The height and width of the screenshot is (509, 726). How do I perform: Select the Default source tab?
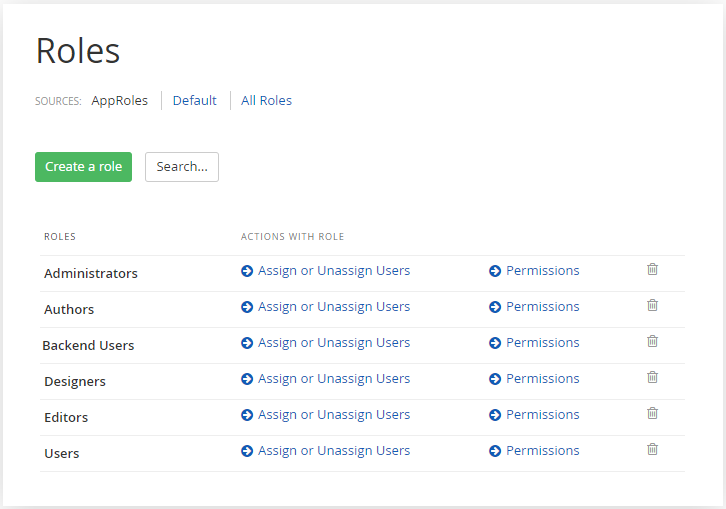click(194, 101)
